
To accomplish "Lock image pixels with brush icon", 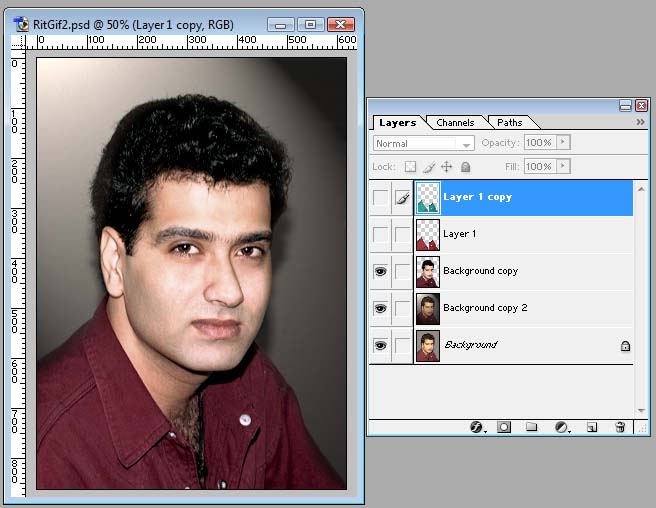I will (x=429, y=167).
